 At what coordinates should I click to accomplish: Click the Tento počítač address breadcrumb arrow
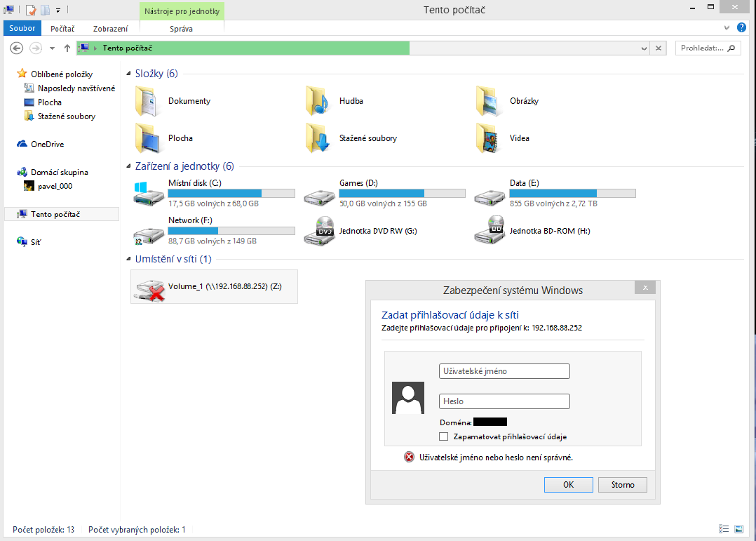pos(95,48)
